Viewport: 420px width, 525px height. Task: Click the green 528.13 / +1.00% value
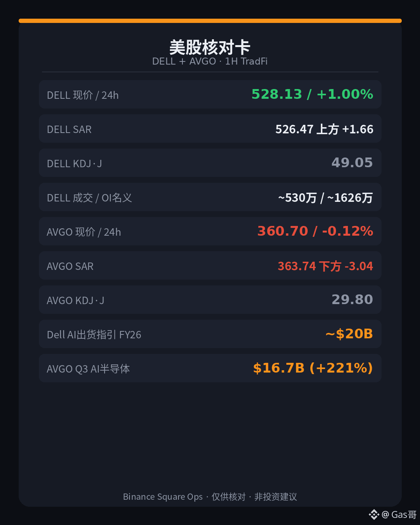click(x=312, y=94)
